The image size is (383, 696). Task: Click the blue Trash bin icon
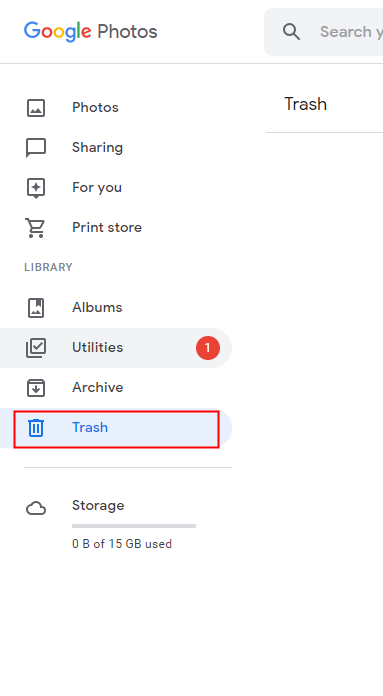[36, 428]
